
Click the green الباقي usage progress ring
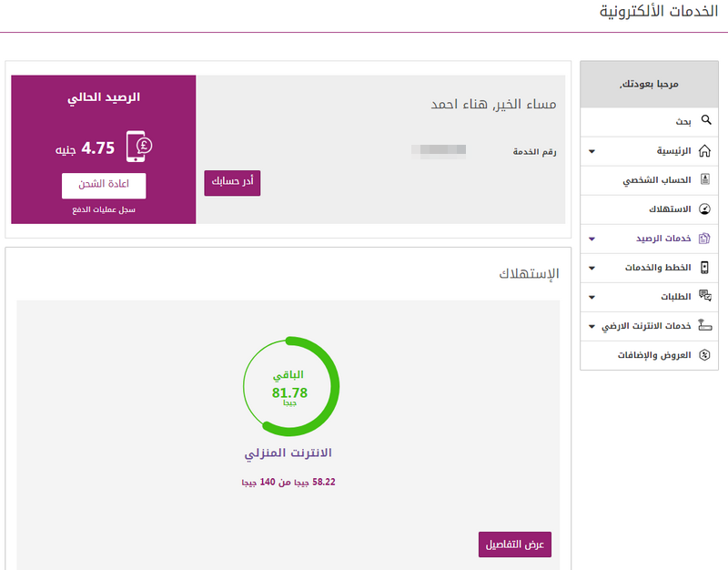[x=290, y=387]
